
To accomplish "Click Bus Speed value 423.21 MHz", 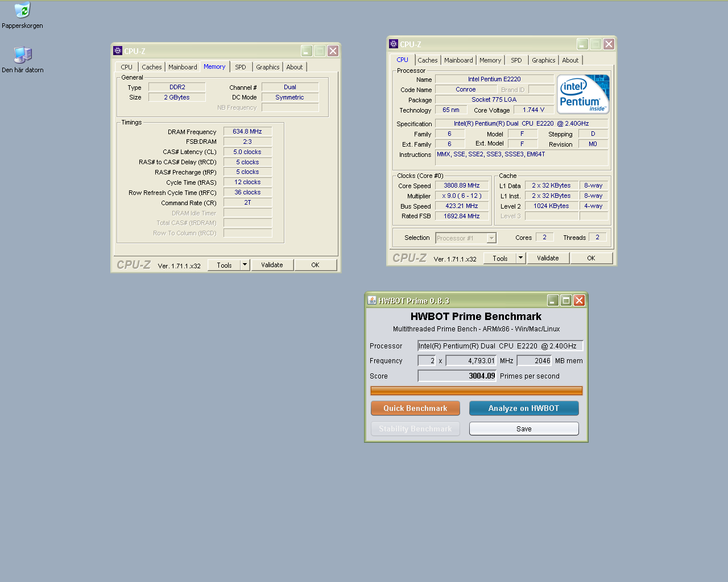I will [x=462, y=206].
